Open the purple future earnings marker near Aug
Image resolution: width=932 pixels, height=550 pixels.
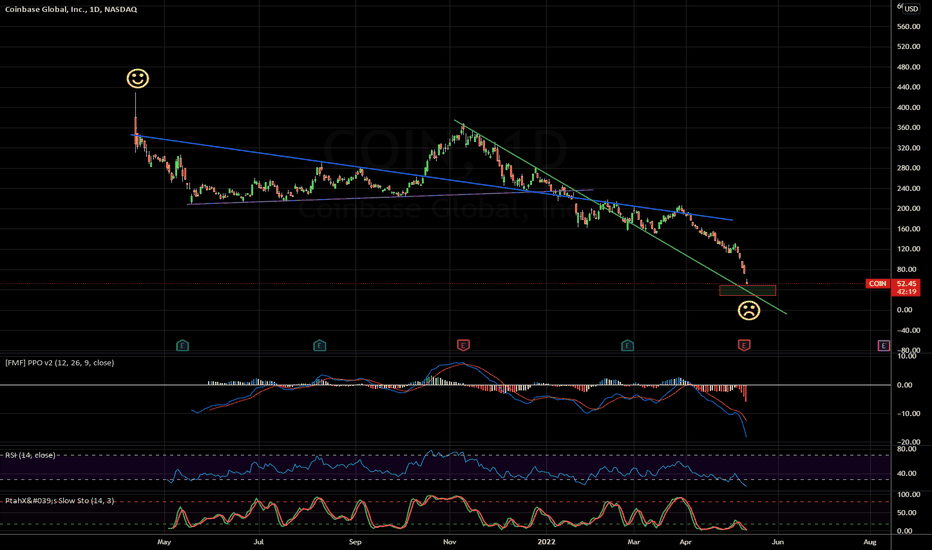coord(884,345)
